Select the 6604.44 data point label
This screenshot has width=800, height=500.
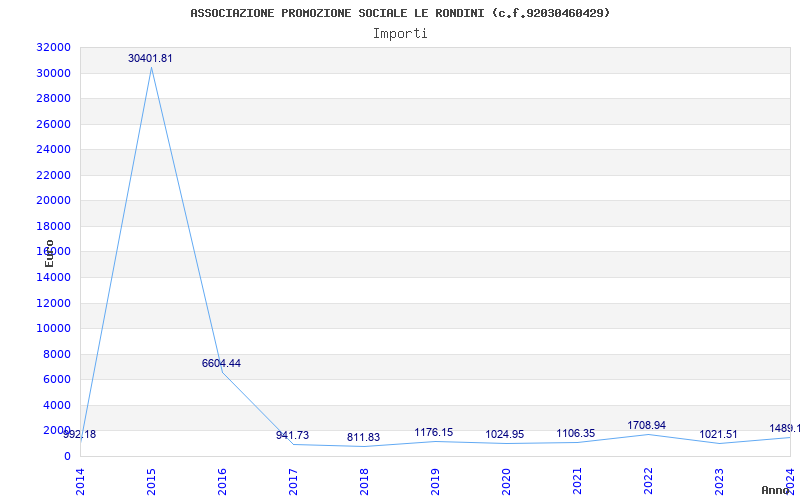pos(221,363)
